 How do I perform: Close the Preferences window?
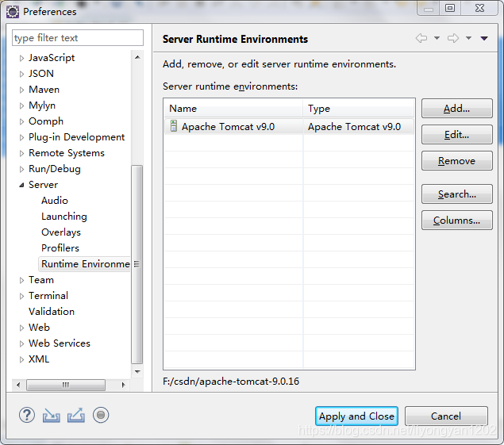(480, 8)
